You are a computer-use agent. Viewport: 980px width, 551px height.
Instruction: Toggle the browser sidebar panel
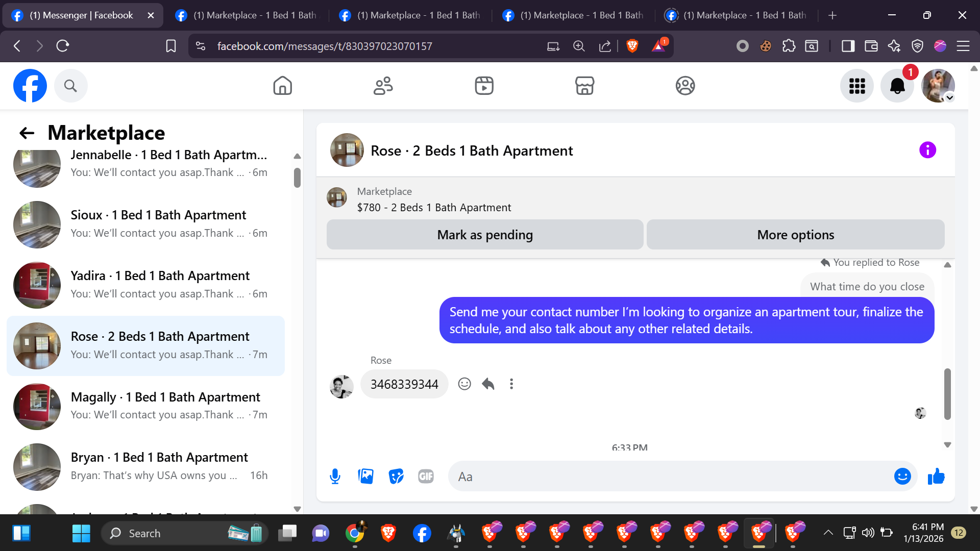click(848, 46)
